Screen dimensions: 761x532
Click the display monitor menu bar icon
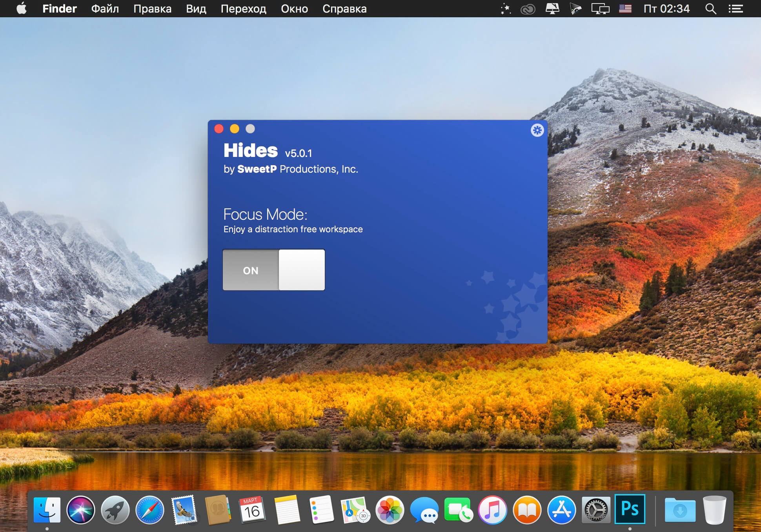coord(552,9)
